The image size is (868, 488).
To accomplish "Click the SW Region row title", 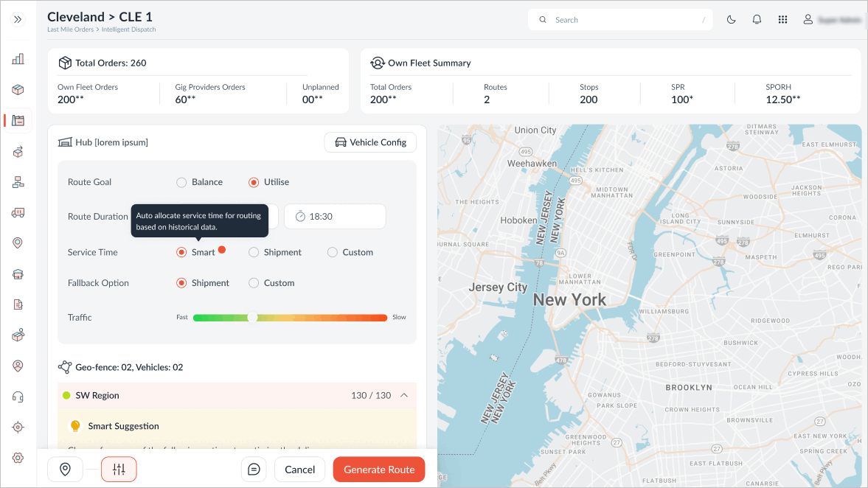I will pos(97,395).
